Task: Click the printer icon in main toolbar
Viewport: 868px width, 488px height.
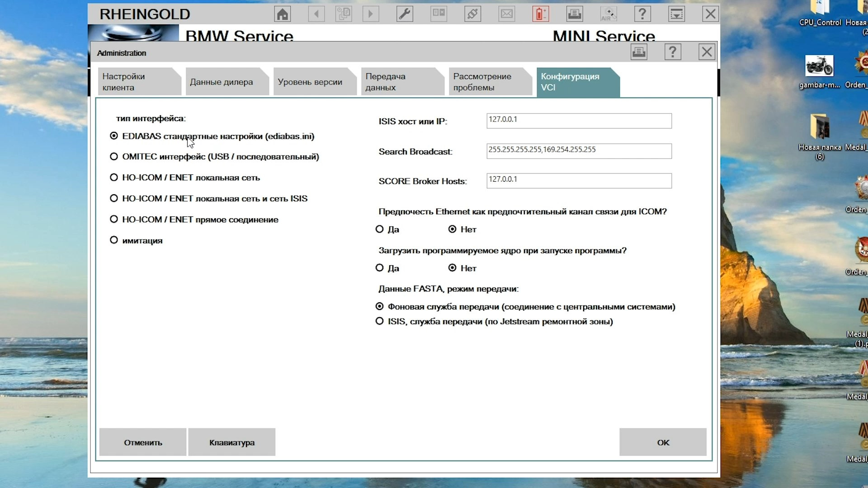Action: [x=575, y=14]
